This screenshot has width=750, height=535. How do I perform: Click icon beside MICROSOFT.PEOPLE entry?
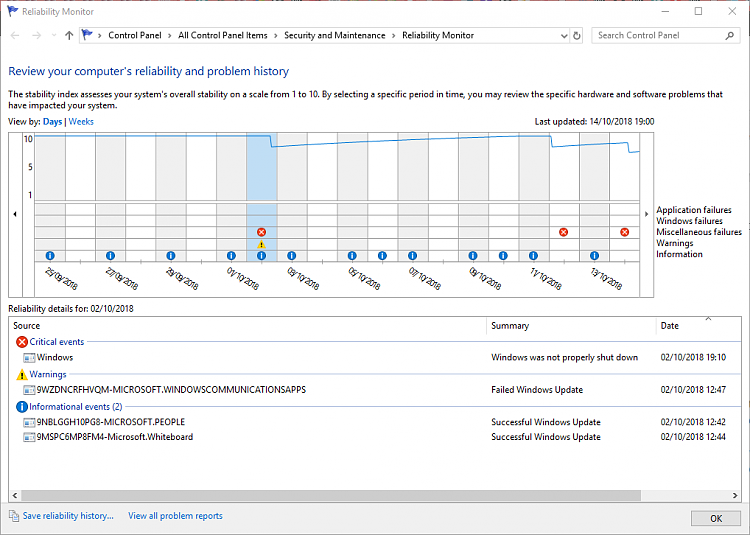(x=29, y=423)
